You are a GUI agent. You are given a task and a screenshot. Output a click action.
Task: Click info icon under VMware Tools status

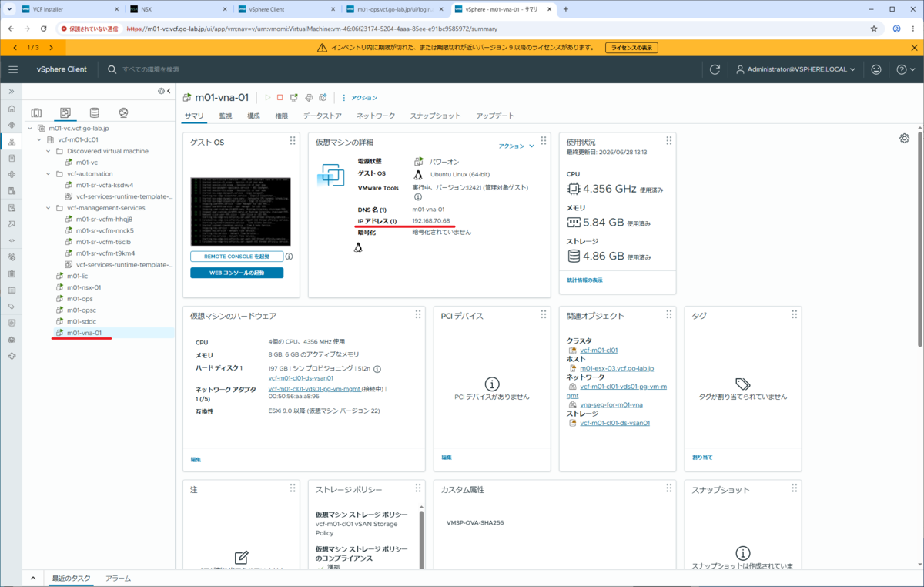click(x=417, y=197)
